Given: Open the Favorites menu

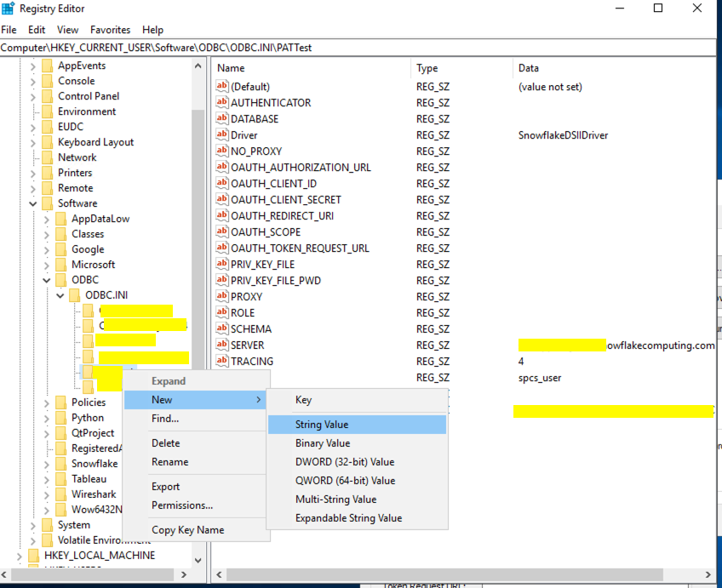Looking at the screenshot, I should point(110,29).
